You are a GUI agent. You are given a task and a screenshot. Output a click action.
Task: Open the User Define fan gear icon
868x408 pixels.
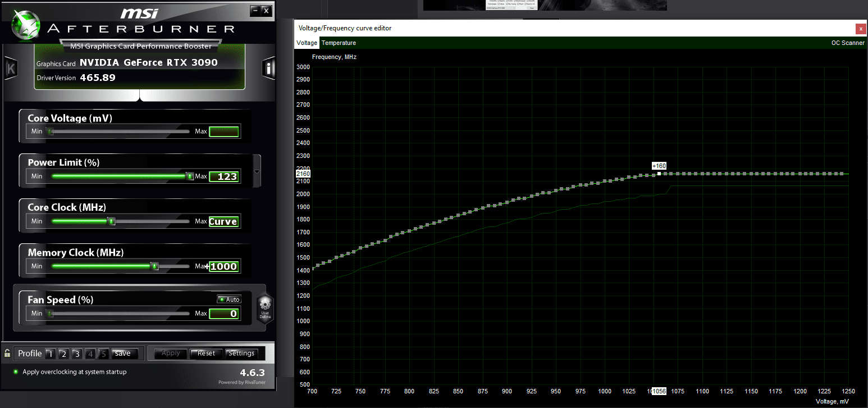point(265,308)
